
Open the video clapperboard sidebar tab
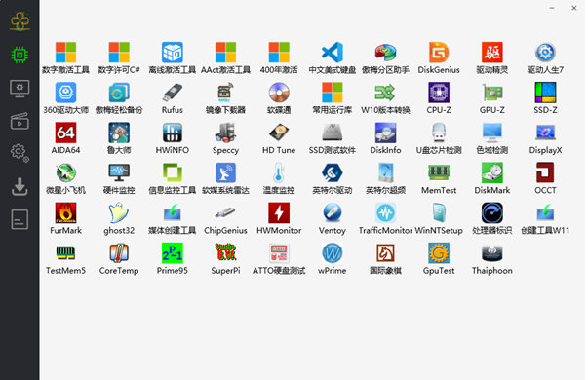coord(20,121)
